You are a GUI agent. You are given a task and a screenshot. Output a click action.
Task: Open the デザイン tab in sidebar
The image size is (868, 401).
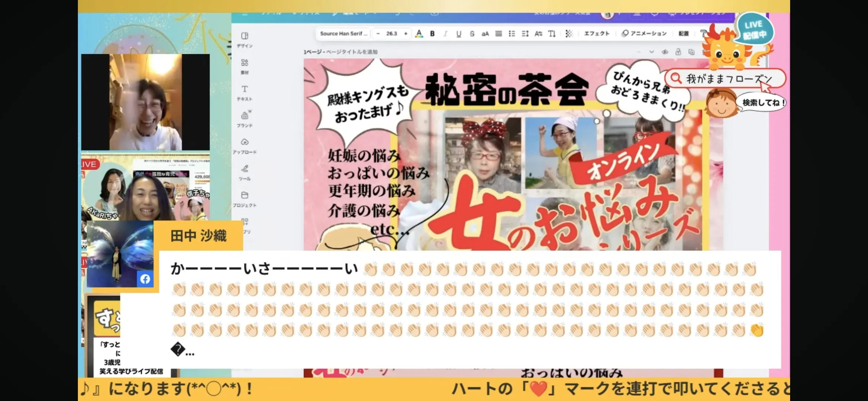244,39
